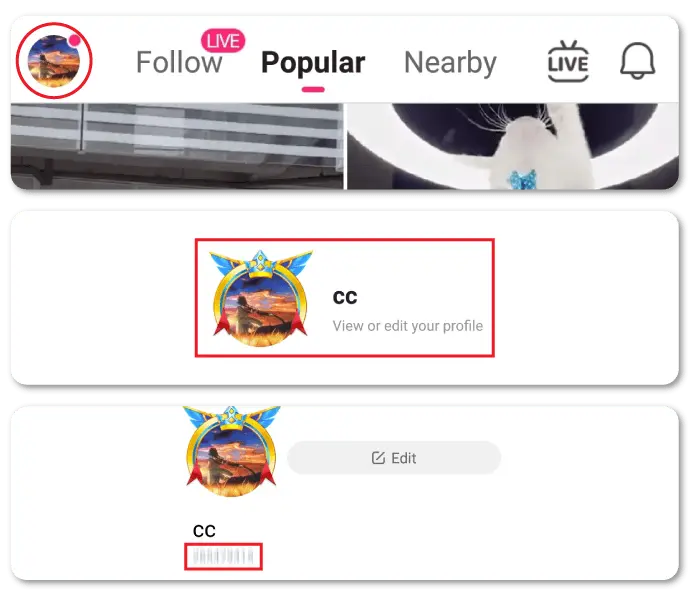Click the cc username in the profile card
The image size is (688, 595).
pyautogui.click(x=345, y=297)
